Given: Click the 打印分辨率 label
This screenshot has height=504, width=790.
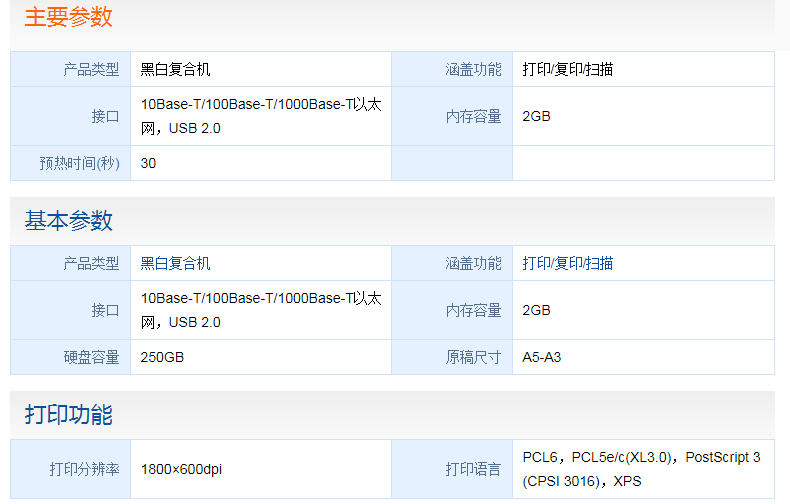Looking at the screenshot, I should point(84,469).
